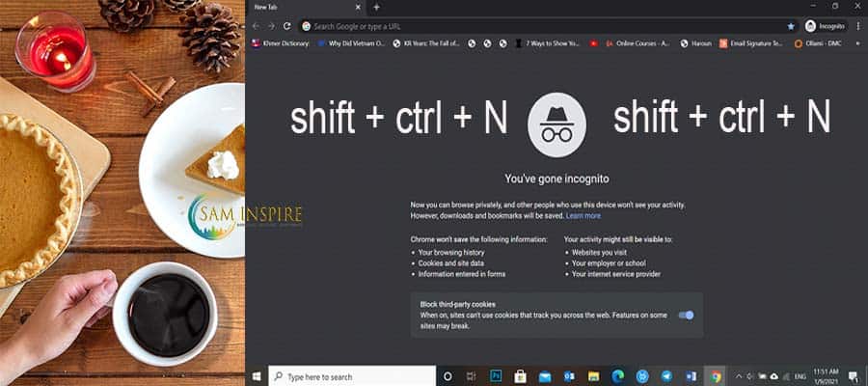Open the Learn more link
The image size is (868, 386).
point(583,216)
